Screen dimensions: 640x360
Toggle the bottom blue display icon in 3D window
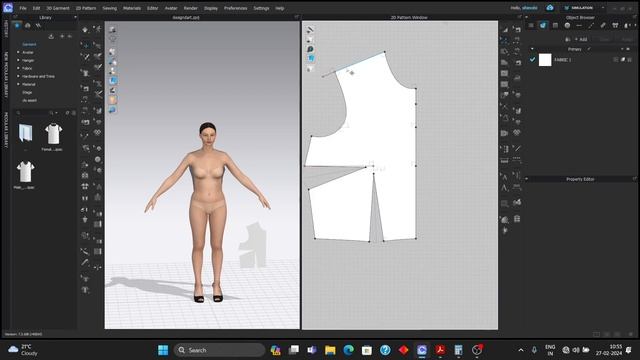click(x=112, y=110)
